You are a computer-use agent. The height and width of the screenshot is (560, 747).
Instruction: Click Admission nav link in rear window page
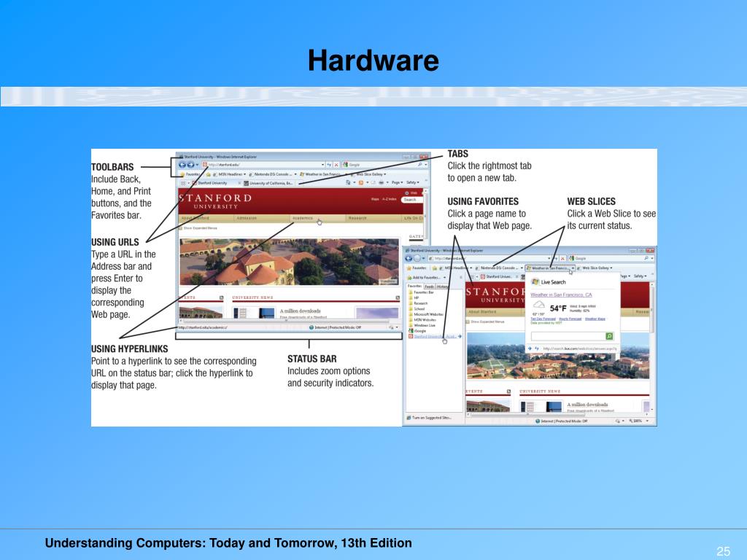(x=247, y=218)
